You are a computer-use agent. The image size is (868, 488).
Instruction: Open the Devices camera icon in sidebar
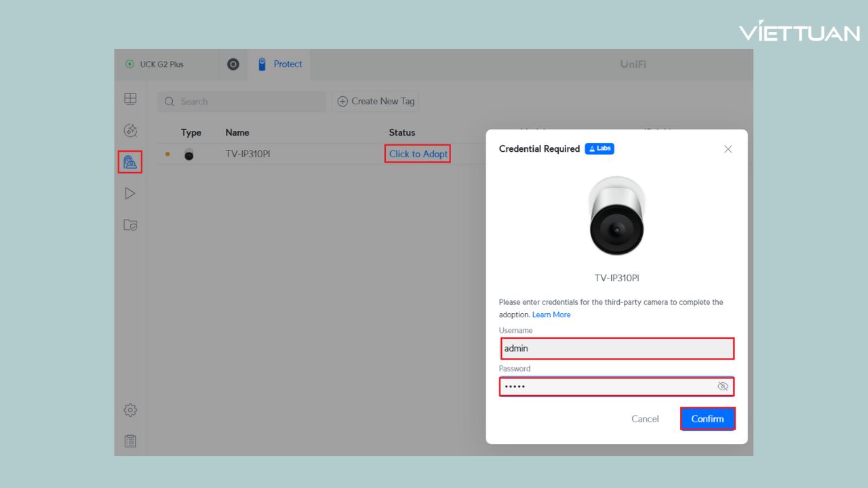[x=130, y=162]
